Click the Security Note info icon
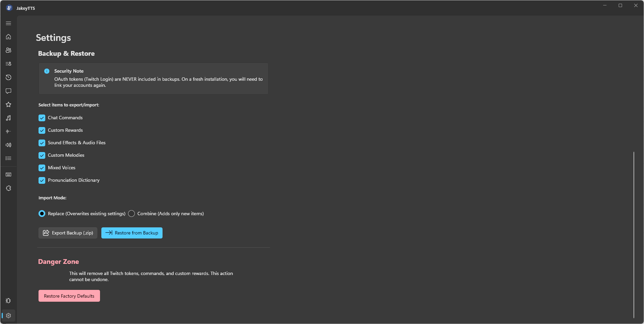Screen dimensions: 644x324 pos(47,71)
